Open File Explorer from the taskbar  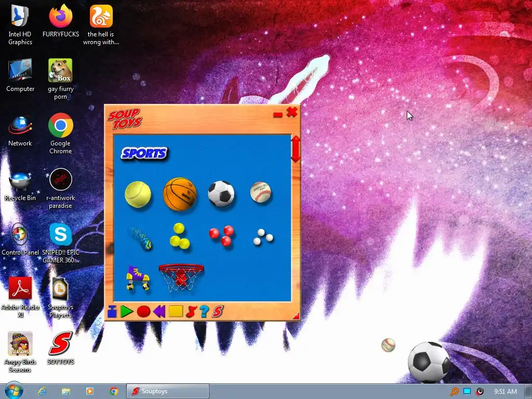click(66, 391)
